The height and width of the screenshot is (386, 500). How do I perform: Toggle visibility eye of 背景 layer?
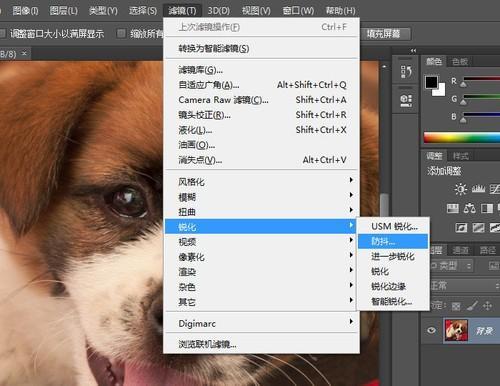click(x=431, y=330)
